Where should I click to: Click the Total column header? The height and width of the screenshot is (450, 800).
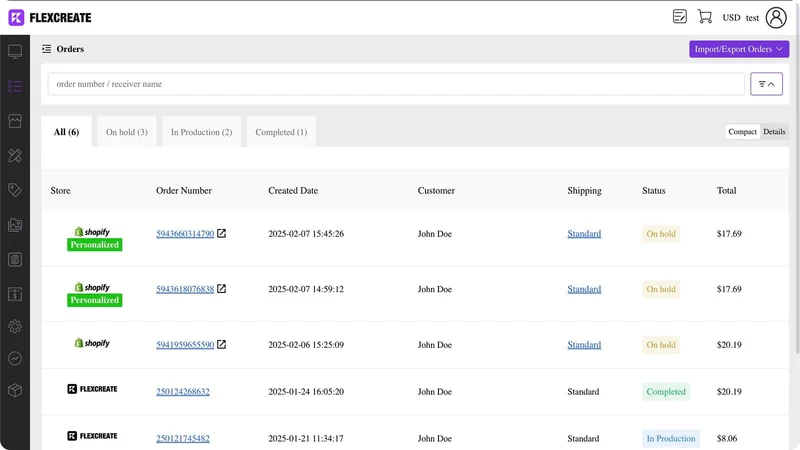[x=727, y=191]
